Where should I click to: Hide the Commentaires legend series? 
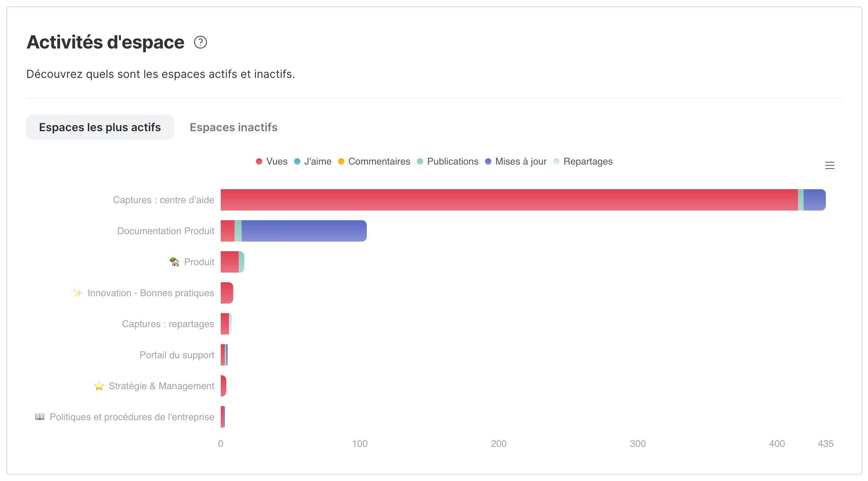[x=374, y=161]
